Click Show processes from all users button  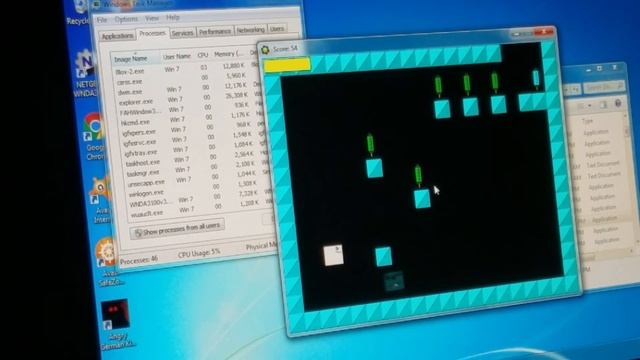pyautogui.click(x=177, y=229)
